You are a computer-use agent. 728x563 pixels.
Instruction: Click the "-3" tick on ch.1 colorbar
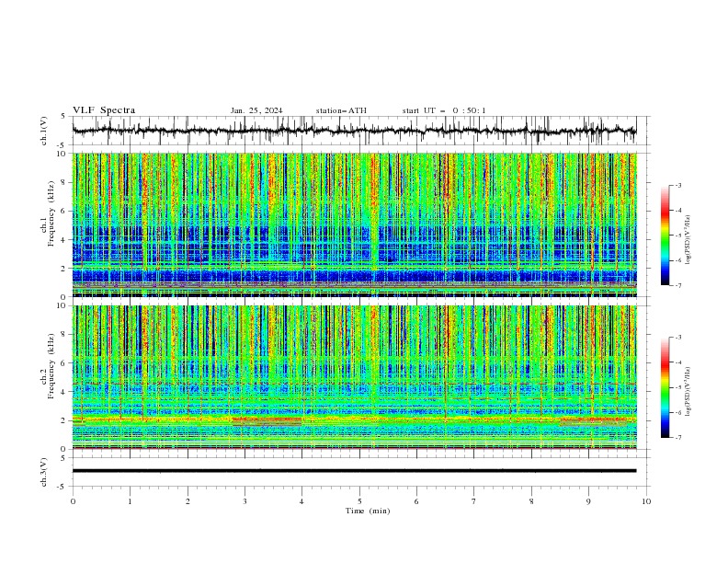[x=678, y=185]
